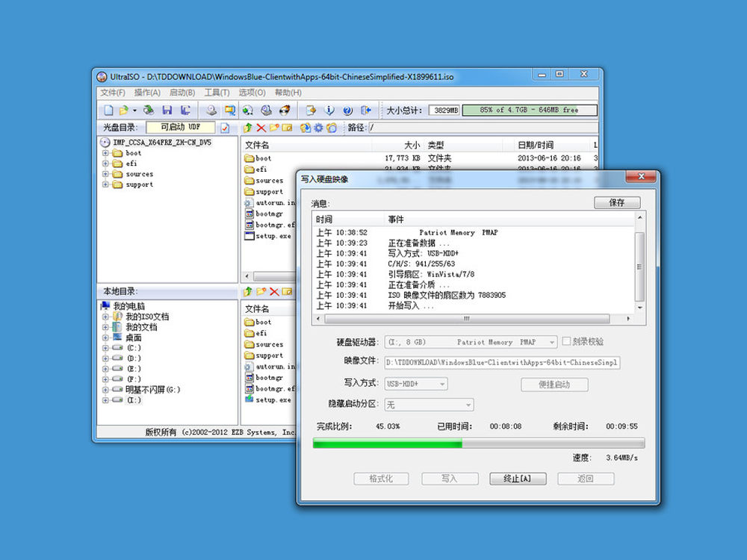Image resolution: width=747 pixels, height=560 pixels.
Task: Click New Folder icon in 本地目录 toolbar
Action: click(x=261, y=291)
